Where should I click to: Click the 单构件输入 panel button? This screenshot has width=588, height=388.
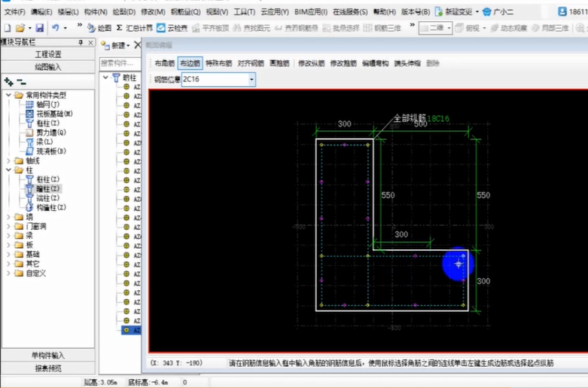click(48, 356)
